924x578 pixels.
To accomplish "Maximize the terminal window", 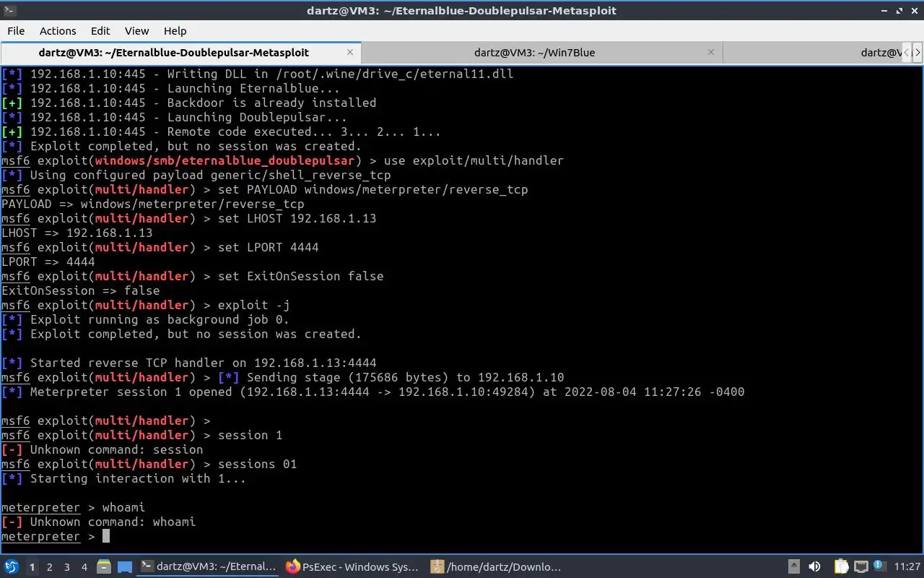I will point(900,10).
